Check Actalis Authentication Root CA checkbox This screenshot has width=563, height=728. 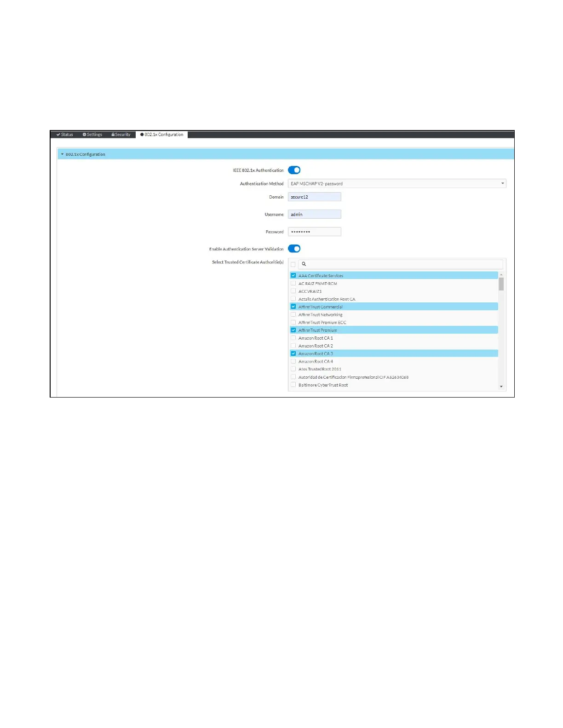point(293,299)
